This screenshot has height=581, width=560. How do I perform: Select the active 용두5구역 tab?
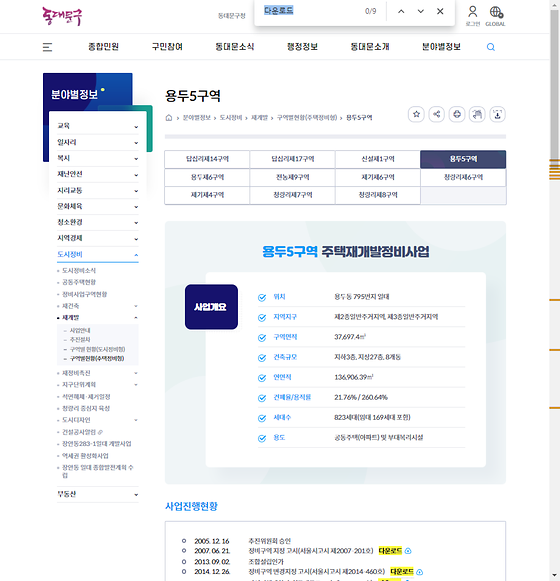pos(463,159)
